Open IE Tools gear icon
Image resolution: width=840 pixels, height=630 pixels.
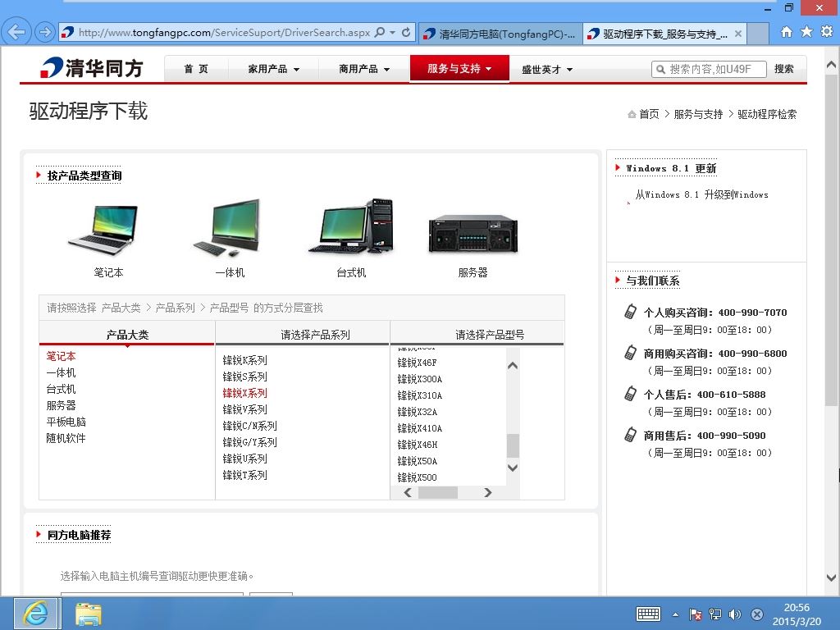click(827, 32)
